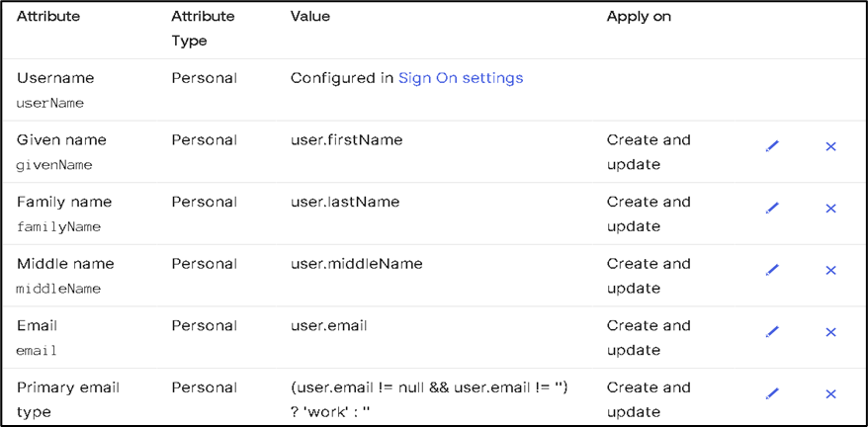
Task: Select the Family name attribute label
Action: (64, 203)
